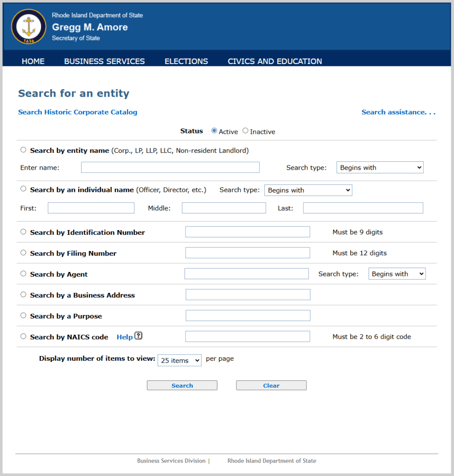The width and height of the screenshot is (454, 476).
Task: Open the Agent Search type dropdown
Action: [x=397, y=274]
